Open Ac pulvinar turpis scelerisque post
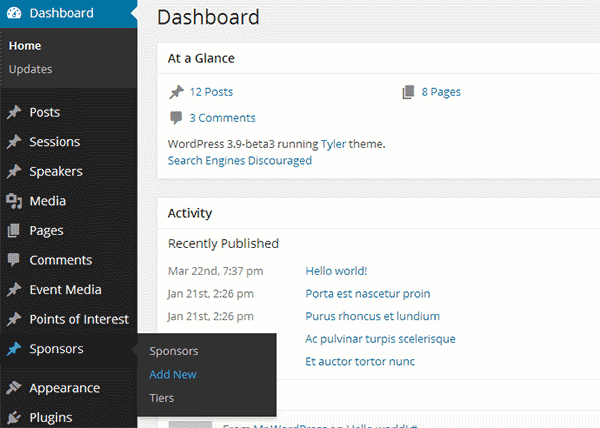This screenshot has height=428, width=600. point(380,339)
